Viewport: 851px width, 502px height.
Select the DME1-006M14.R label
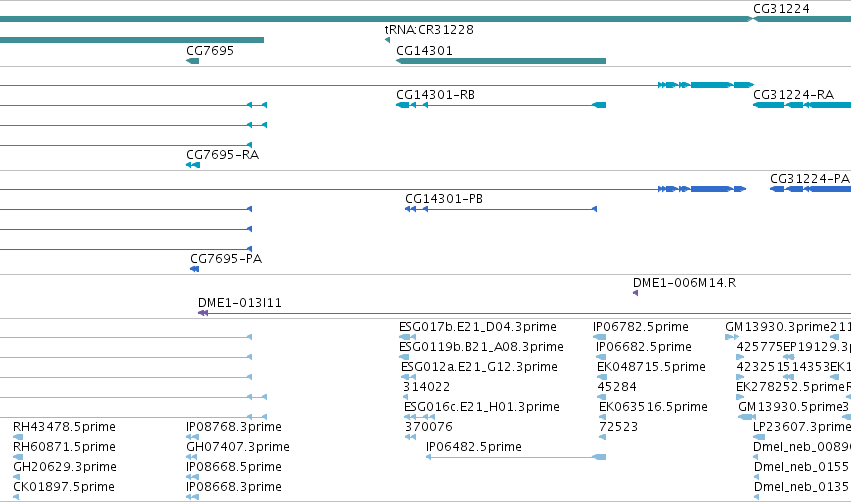coord(684,283)
